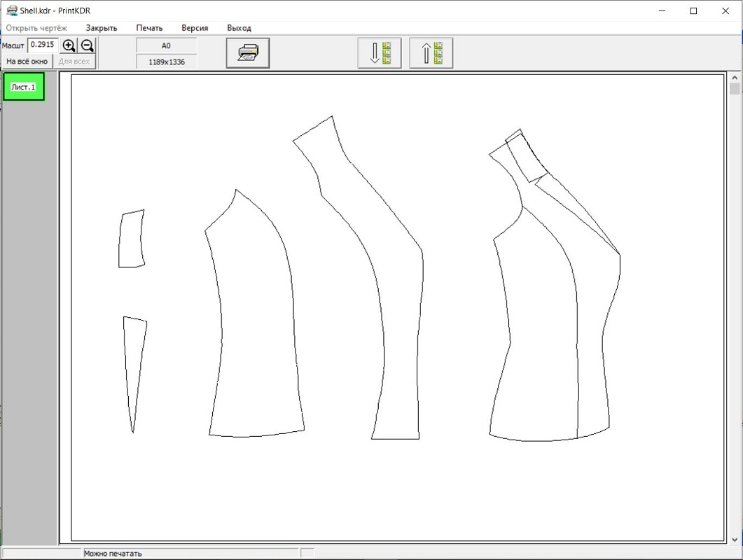Click the up arrow sheets icon
This screenshot has height=560, width=743.
[x=431, y=53]
